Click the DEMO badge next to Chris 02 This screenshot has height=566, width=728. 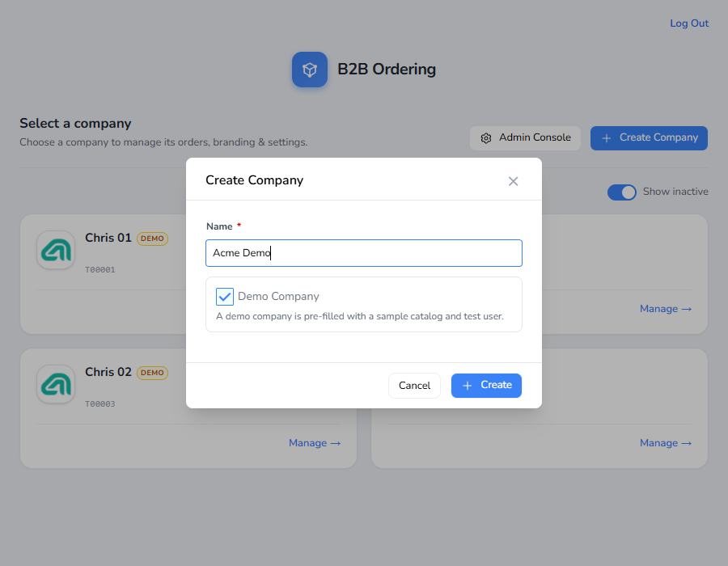tap(152, 373)
